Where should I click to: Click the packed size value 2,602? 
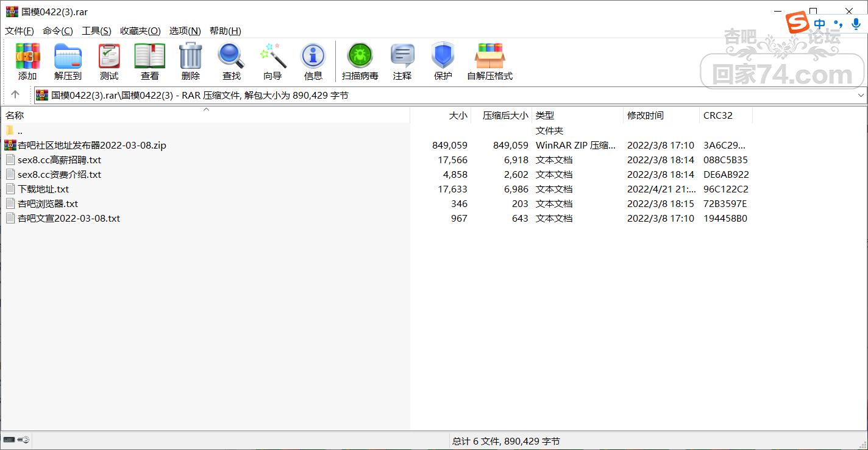(516, 174)
